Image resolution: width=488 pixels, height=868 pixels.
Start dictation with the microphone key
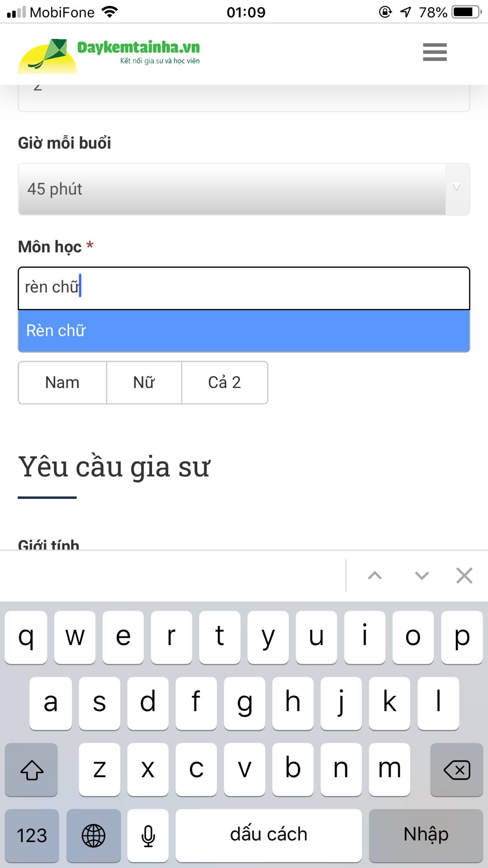pos(148,835)
